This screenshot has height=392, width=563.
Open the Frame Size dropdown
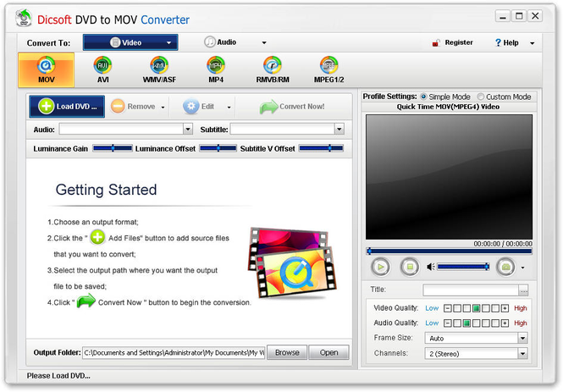pyautogui.click(x=476, y=338)
